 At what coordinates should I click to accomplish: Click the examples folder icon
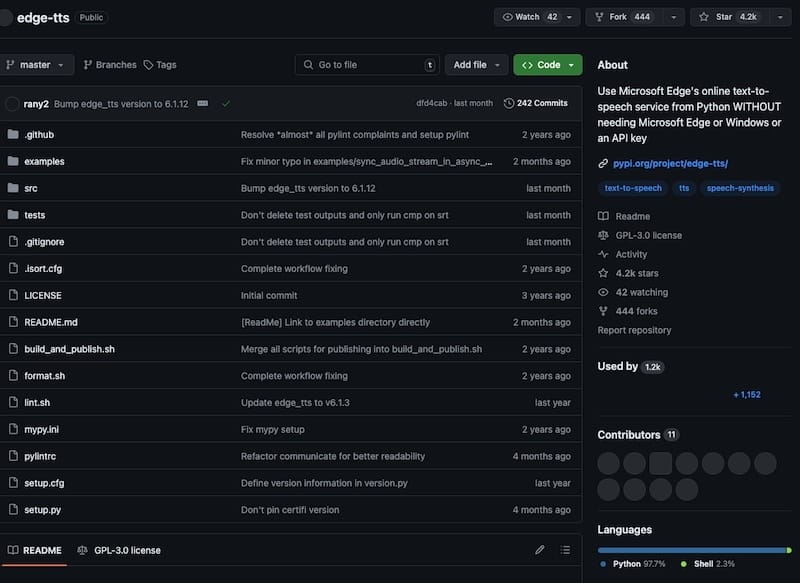tap(13, 161)
